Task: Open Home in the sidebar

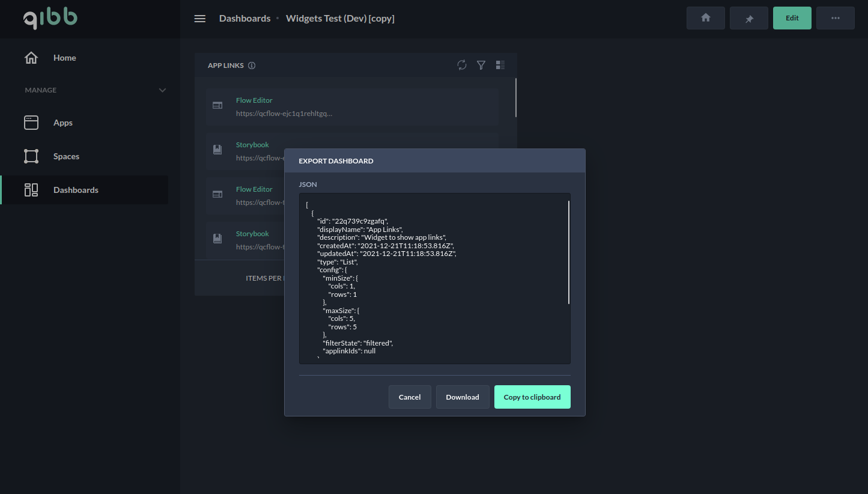Action: tap(64, 58)
